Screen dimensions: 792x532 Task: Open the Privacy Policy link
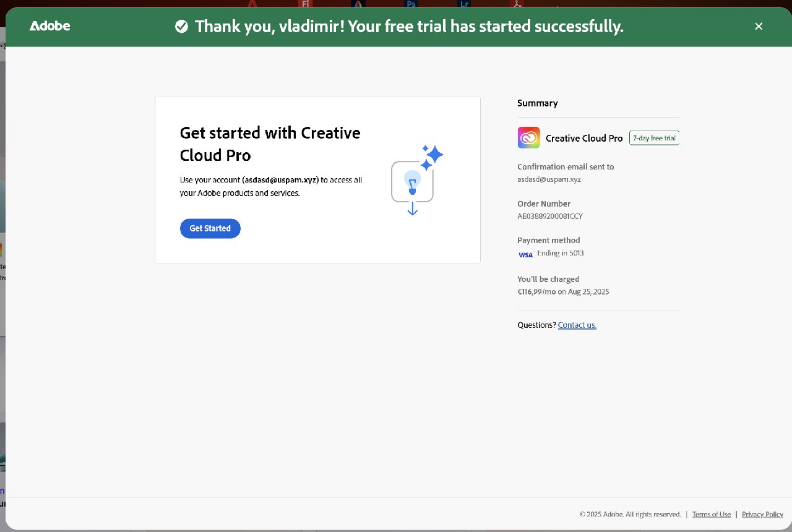pyautogui.click(x=762, y=514)
